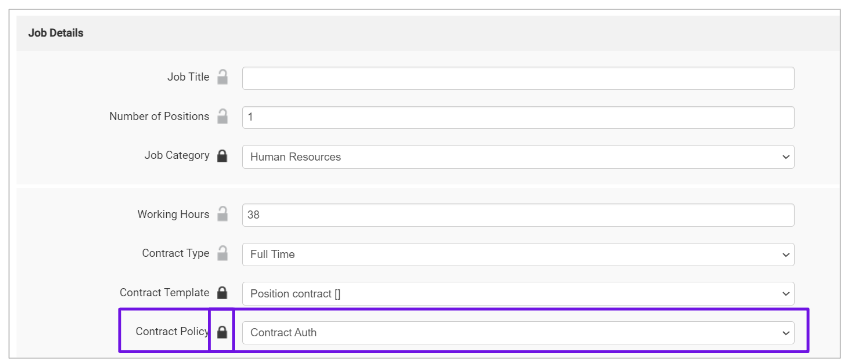Click the Position contract dropdown chevron
The height and width of the screenshot is (361, 847).
[785, 294]
